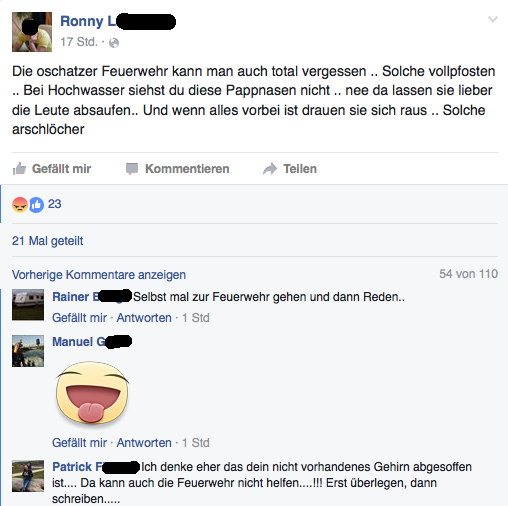Click the blue like reaction icon
This screenshot has height=506, width=508.
pos(36,205)
